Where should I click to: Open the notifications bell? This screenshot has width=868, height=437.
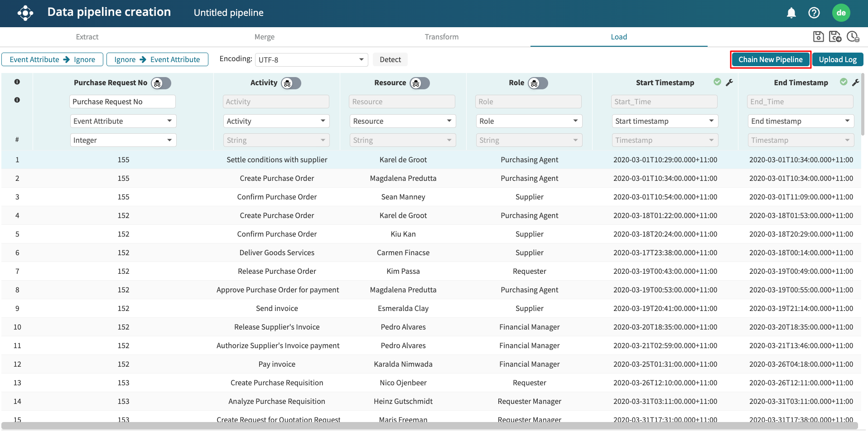click(x=791, y=13)
